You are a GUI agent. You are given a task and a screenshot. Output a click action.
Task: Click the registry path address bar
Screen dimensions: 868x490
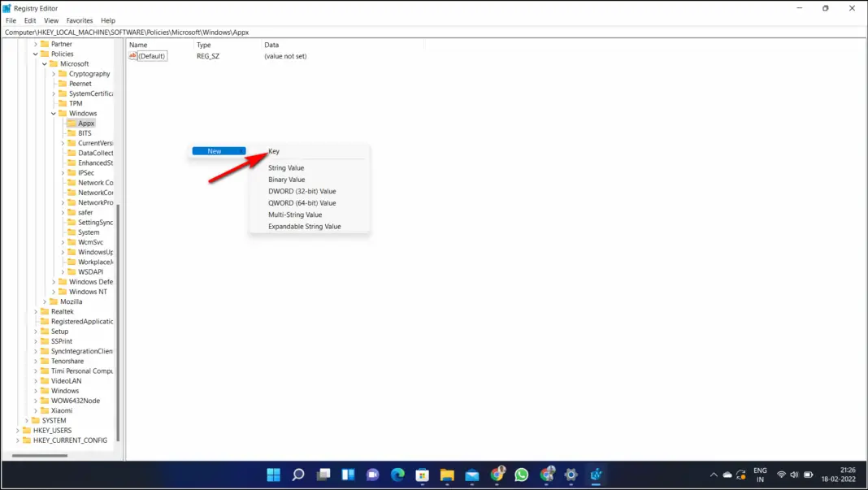(x=244, y=30)
